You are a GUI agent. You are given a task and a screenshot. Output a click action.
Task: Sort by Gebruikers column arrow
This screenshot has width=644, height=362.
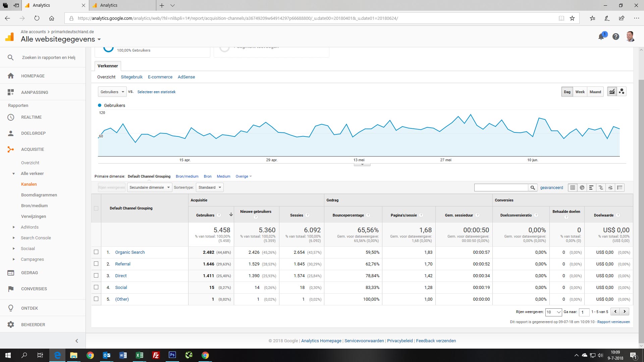[231, 215]
